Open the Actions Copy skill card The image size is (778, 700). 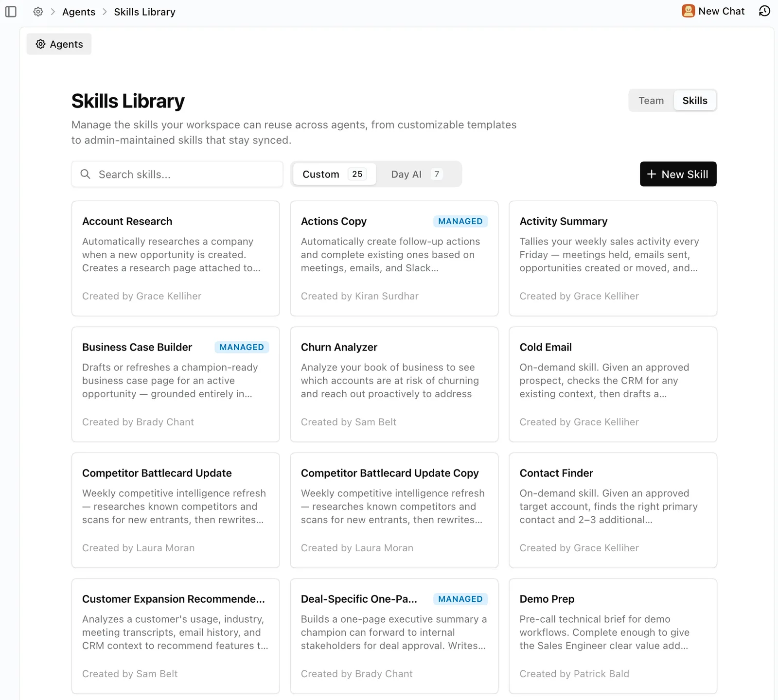point(394,259)
